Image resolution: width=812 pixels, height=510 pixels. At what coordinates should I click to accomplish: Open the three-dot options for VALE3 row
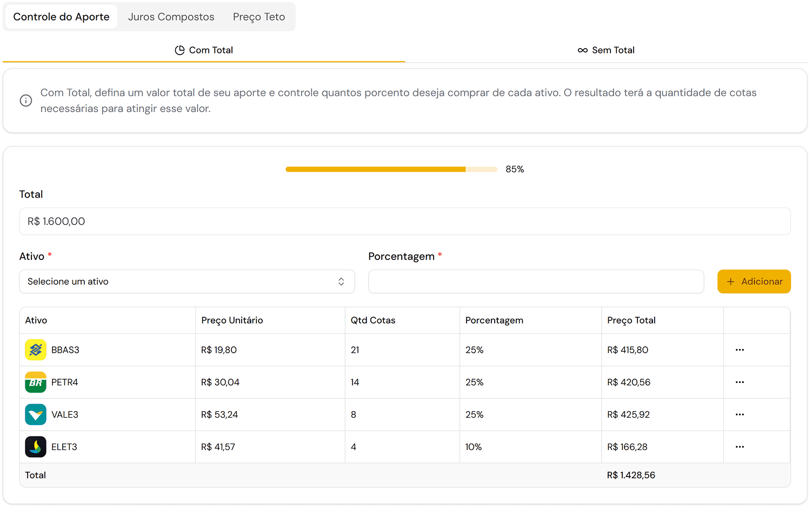[740, 415]
